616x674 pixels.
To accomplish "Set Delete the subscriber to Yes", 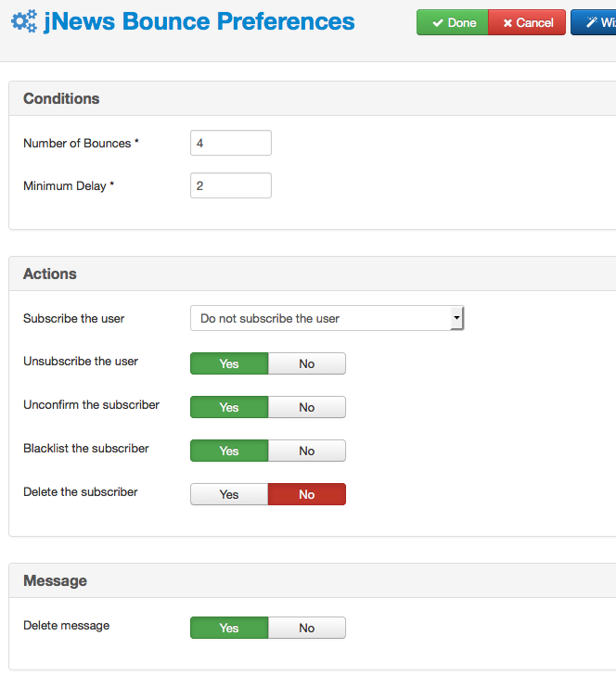I will (x=229, y=494).
